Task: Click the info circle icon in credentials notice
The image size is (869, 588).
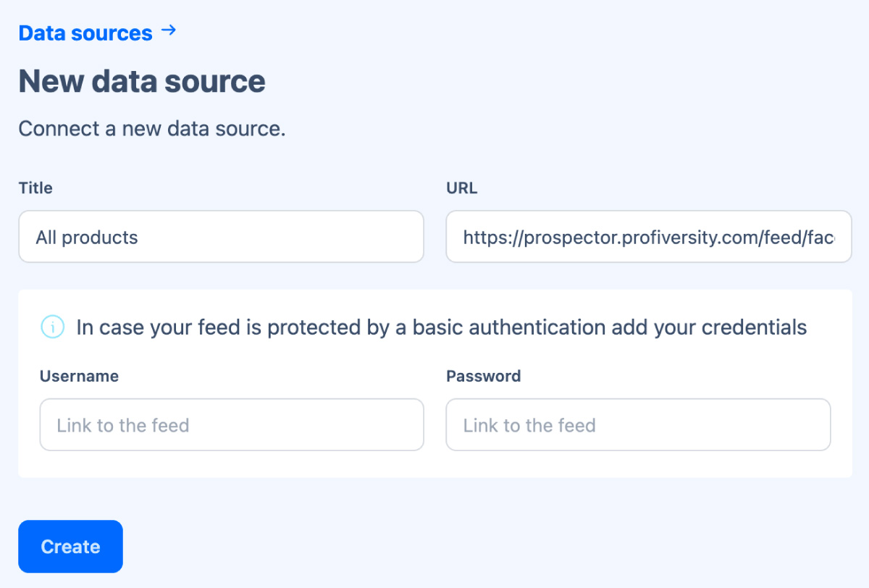Action: click(52, 327)
